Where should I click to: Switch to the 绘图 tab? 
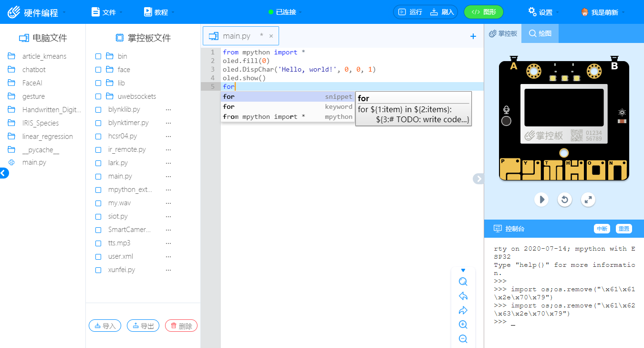click(x=540, y=33)
